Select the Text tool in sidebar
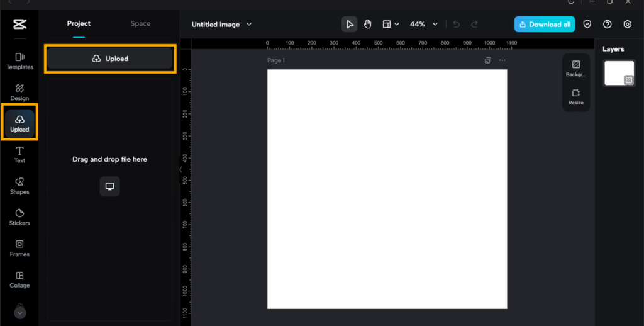Viewport: 644px width, 326px height. point(19,155)
